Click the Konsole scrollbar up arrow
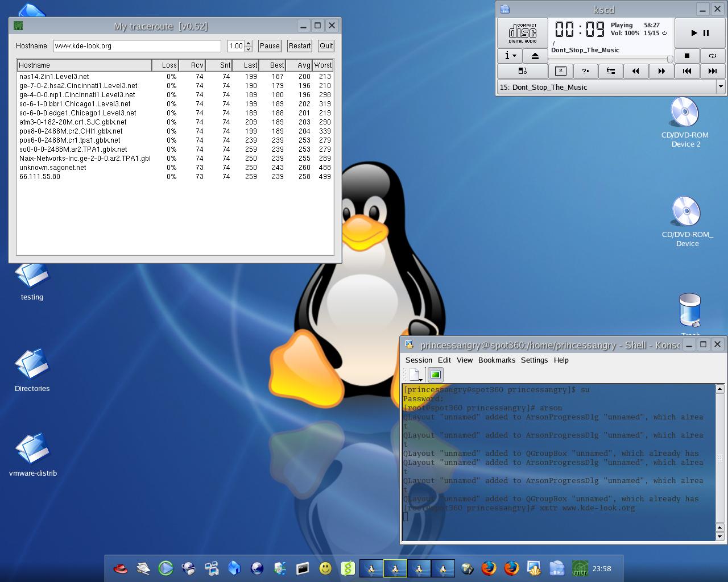This screenshot has width=728, height=582. 719,389
